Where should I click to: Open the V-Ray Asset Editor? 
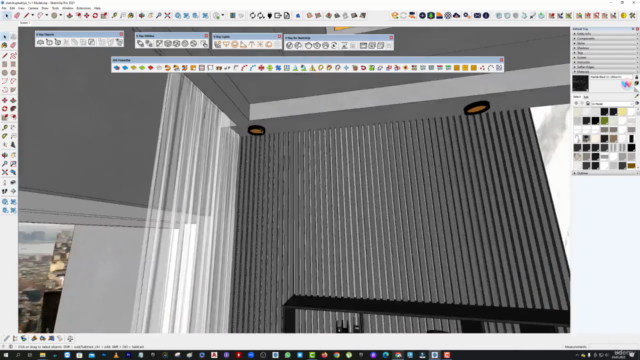pyautogui.click(x=289, y=46)
